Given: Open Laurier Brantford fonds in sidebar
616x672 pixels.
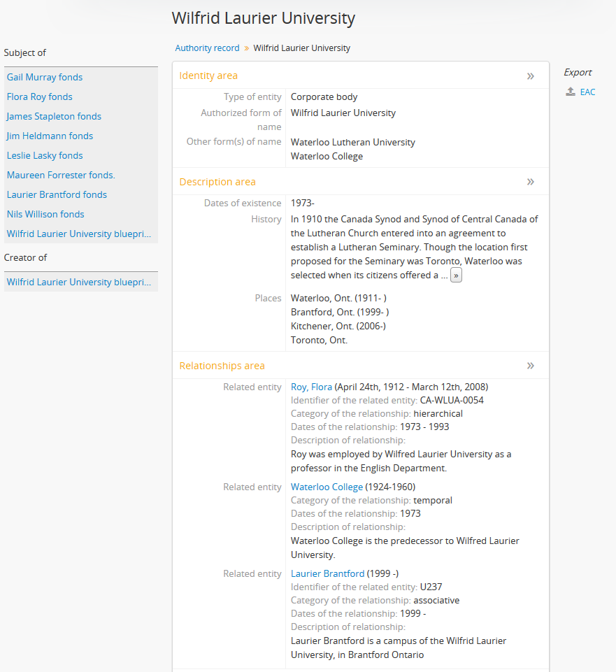Looking at the screenshot, I should point(57,195).
